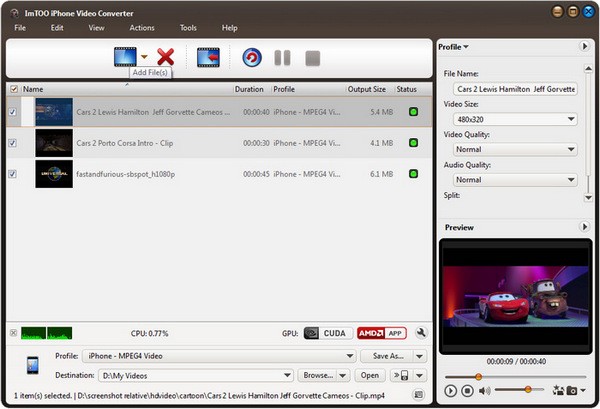Open settings via the wrench icon
The image size is (600, 409).
pyautogui.click(x=421, y=333)
